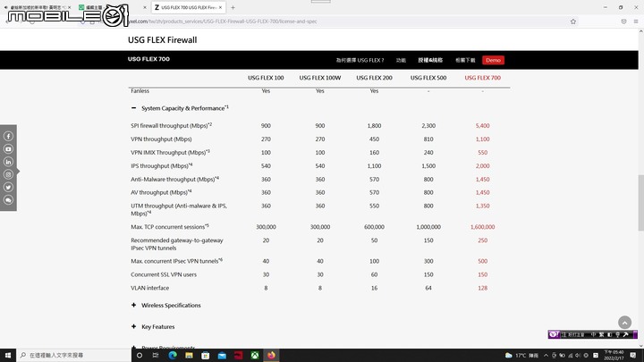Open the Instagram social sidebar icon
This screenshot has height=362, width=644.
point(8,174)
